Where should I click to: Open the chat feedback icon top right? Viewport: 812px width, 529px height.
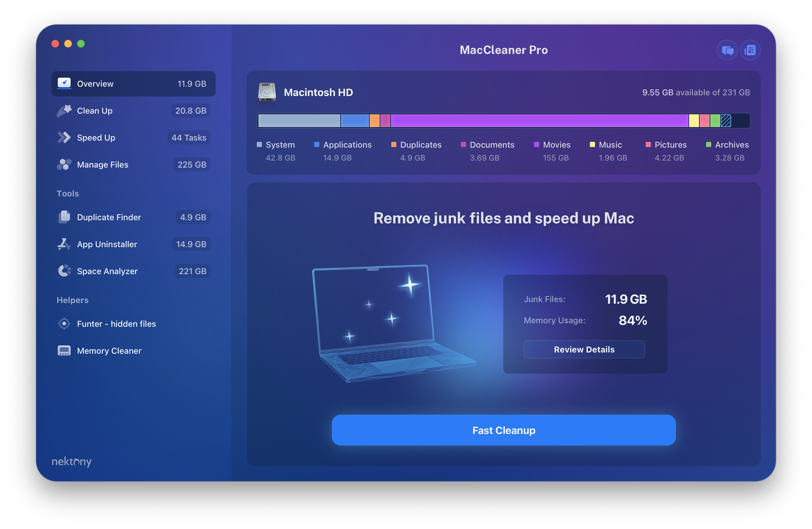(727, 50)
